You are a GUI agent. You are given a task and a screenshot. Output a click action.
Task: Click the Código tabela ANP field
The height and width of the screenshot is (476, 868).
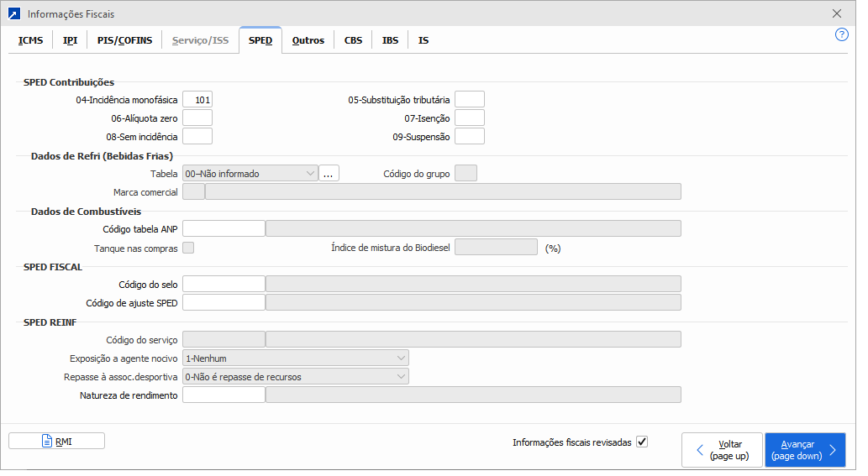224,228
